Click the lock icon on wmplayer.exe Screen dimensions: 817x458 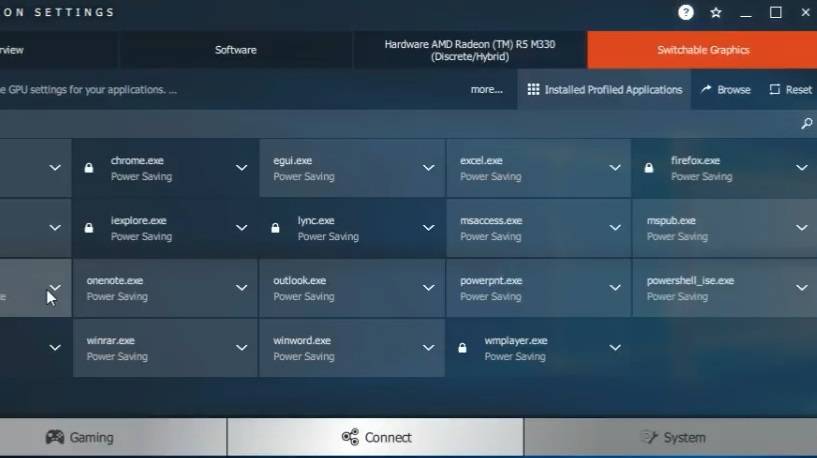pos(462,348)
